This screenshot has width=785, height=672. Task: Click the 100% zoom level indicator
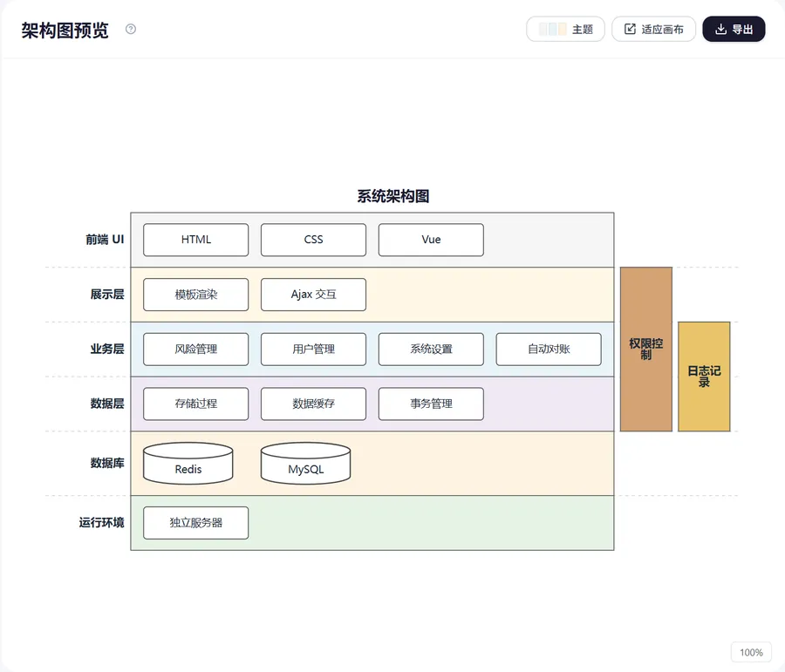(x=751, y=653)
